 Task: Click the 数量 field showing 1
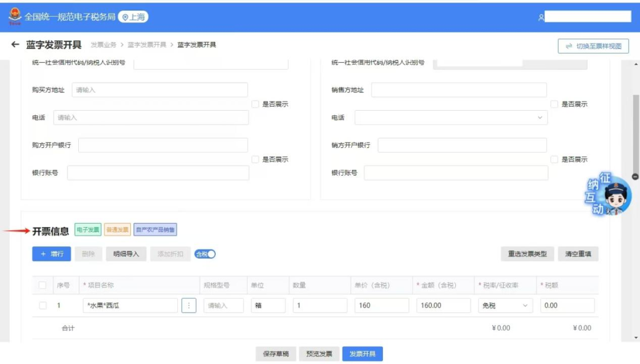point(320,305)
